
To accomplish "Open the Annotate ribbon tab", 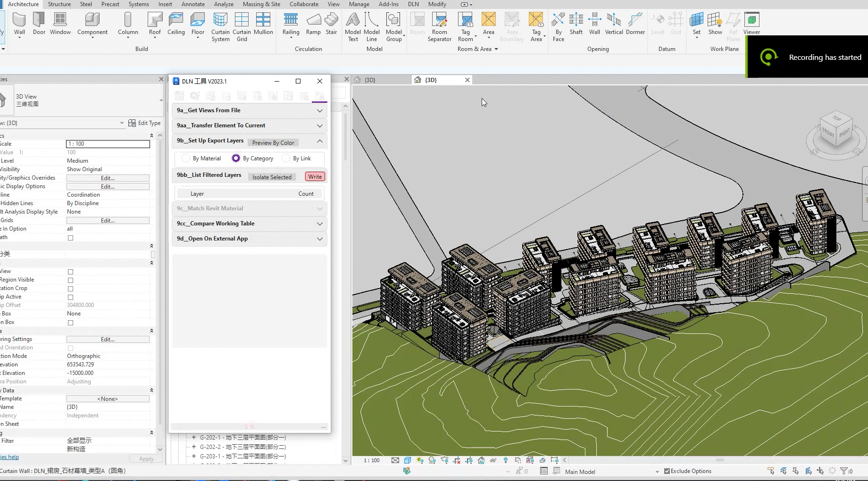I will coord(193,4).
